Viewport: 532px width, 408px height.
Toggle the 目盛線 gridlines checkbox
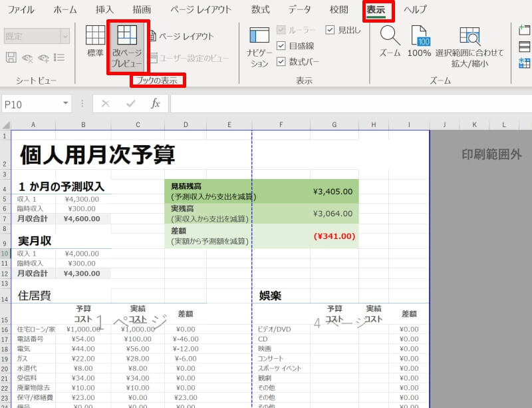(x=281, y=46)
